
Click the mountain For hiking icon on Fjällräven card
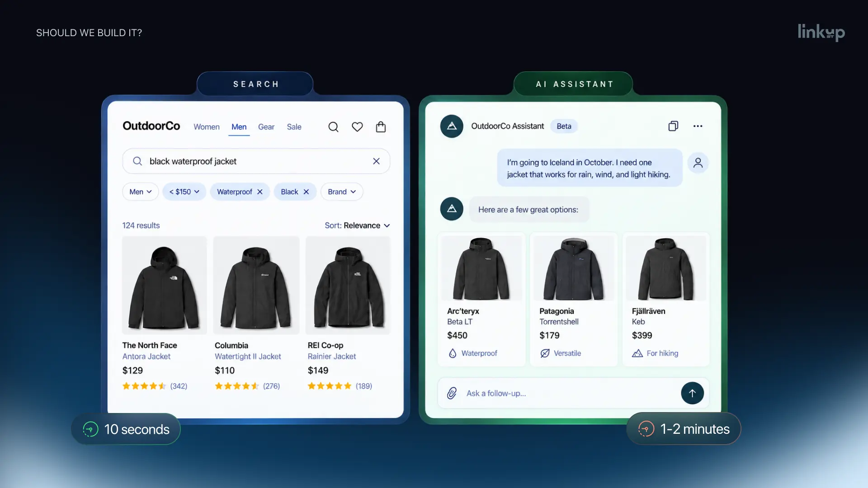click(x=637, y=353)
